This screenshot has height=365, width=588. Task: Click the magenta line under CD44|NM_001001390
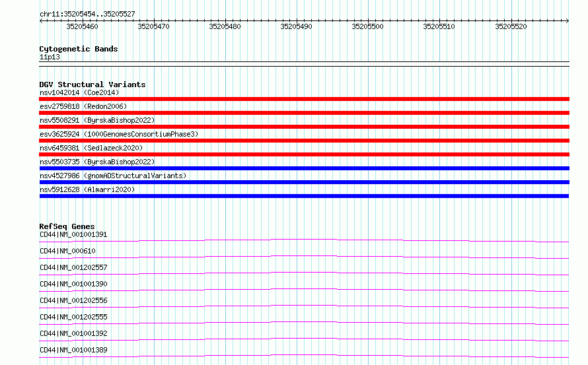(304, 290)
